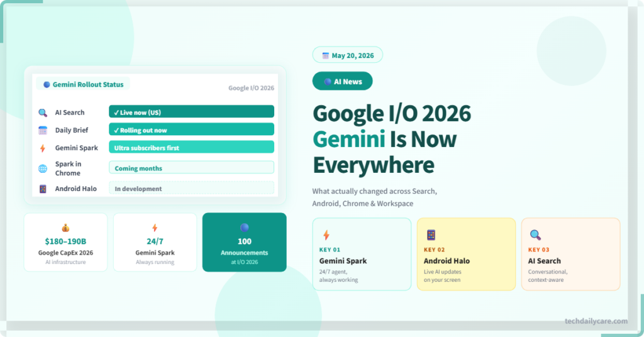
Task: Click the globe icon above 100 Announcements
Action: [245, 228]
